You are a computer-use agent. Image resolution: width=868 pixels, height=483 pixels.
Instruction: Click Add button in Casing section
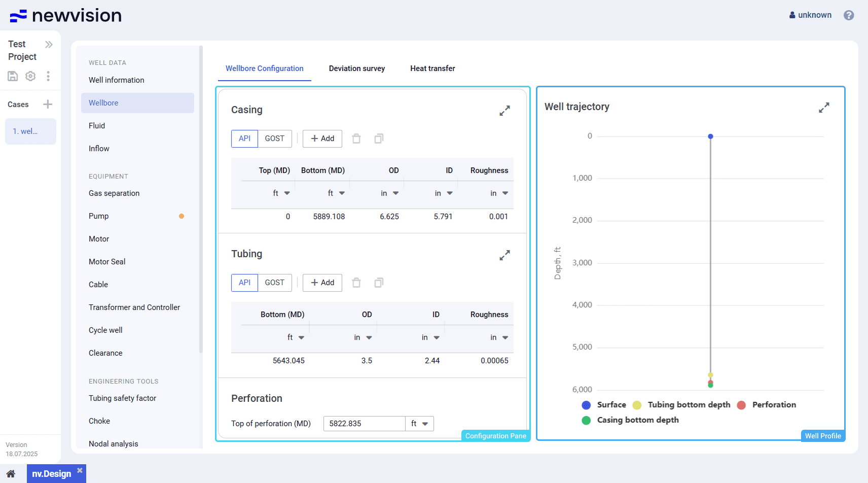tap(322, 139)
